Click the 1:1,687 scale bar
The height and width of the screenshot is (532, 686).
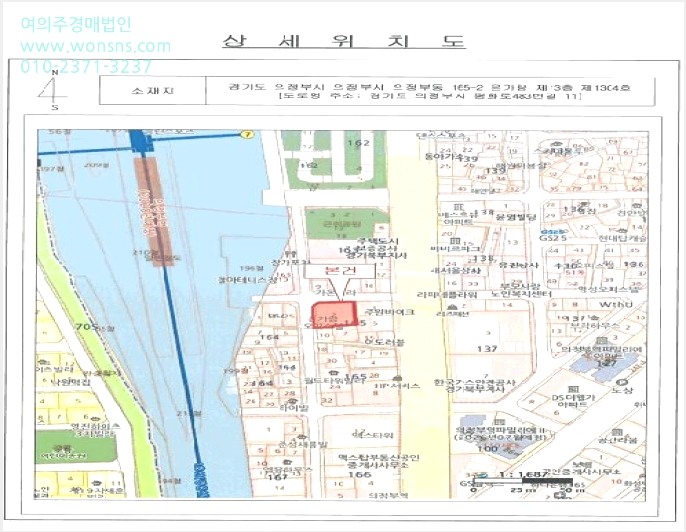[524, 482]
